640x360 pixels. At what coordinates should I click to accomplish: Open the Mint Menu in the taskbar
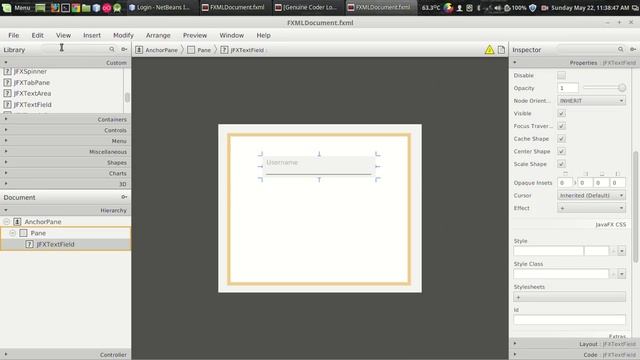click(x=16, y=7)
